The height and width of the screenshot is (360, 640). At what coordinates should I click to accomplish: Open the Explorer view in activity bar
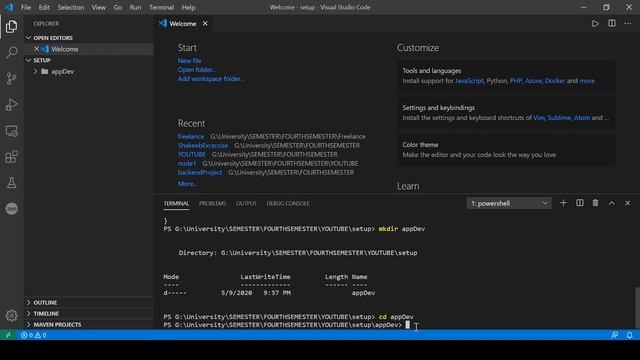[11, 27]
